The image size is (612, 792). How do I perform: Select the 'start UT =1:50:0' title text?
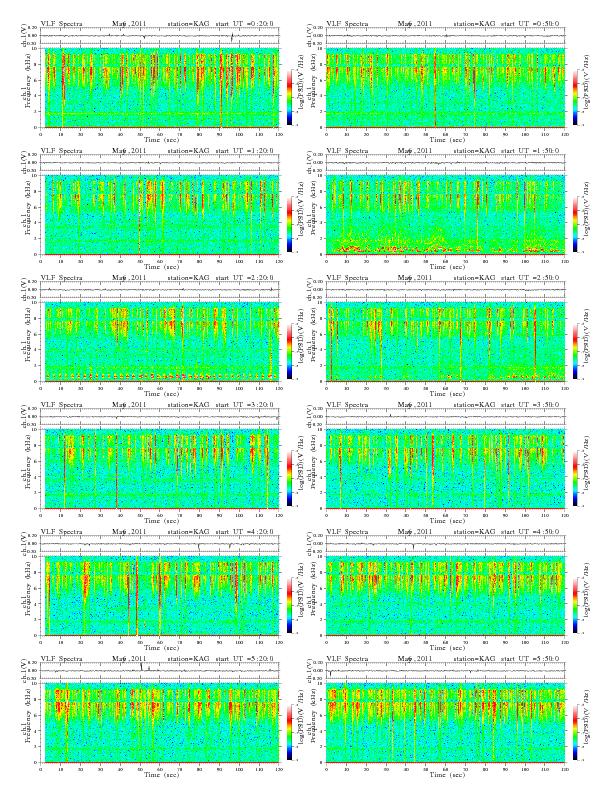(x=531, y=151)
